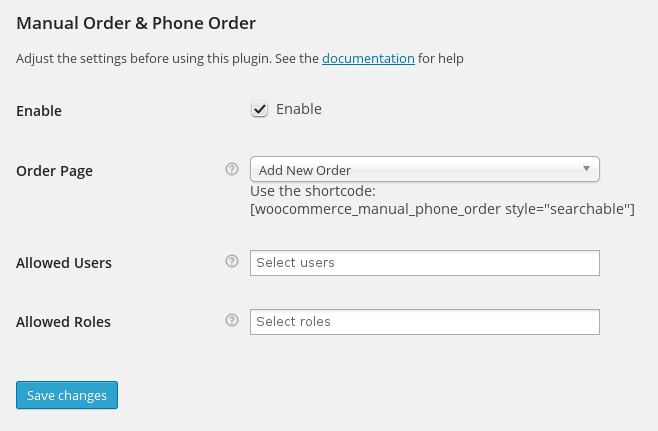Click the Allowed Users row label

pyautogui.click(x=64, y=263)
